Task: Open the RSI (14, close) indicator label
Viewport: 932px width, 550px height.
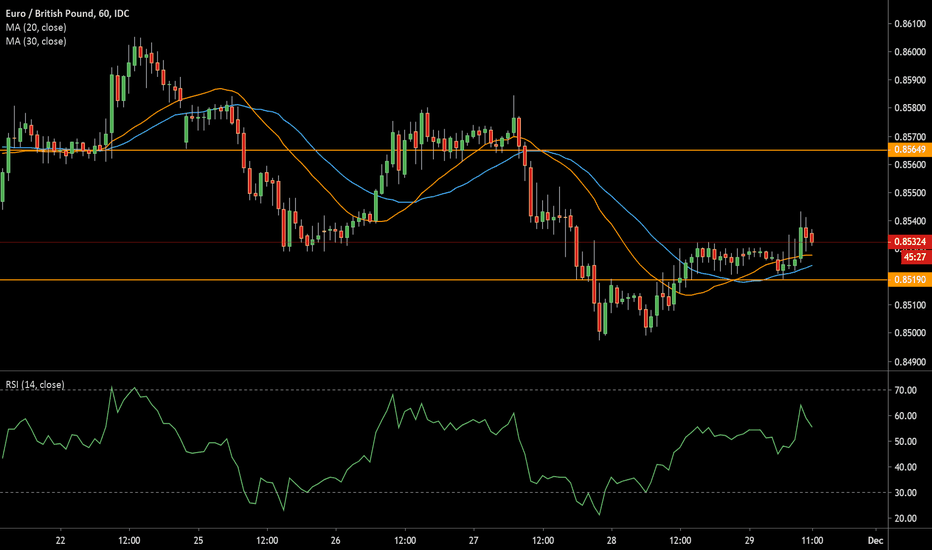Action: pos(36,383)
